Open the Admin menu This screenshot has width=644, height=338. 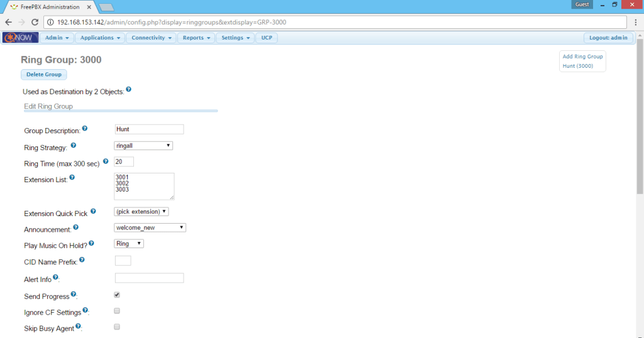[x=57, y=38]
